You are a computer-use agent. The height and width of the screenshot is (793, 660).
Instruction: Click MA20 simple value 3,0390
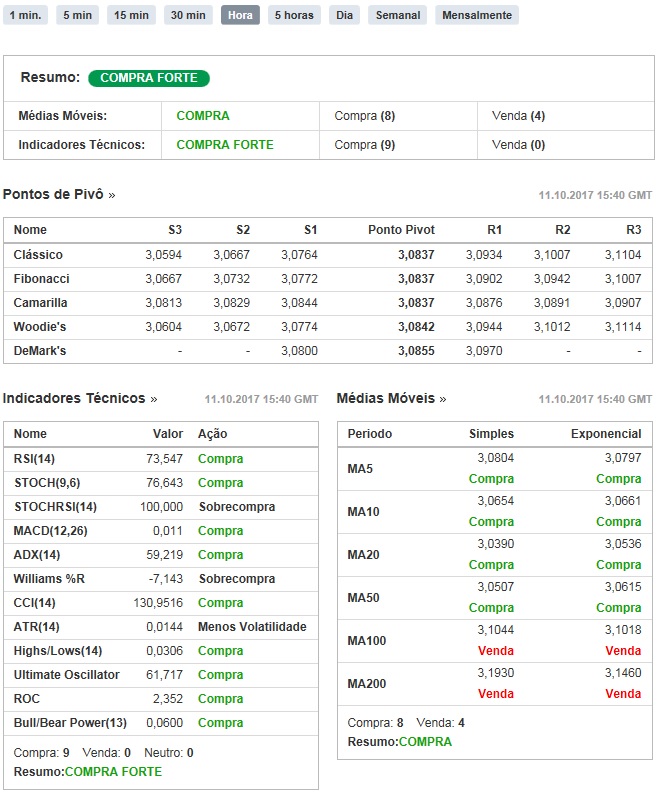pos(496,544)
